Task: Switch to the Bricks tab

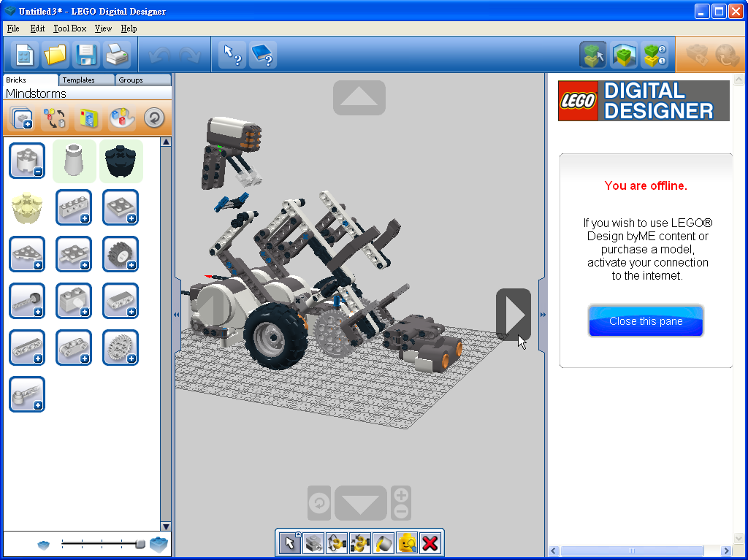Action: 31,80
